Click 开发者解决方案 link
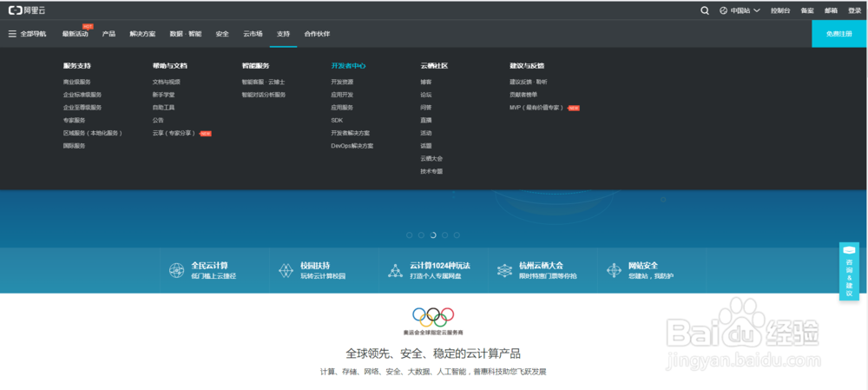868x390 pixels. [351, 133]
